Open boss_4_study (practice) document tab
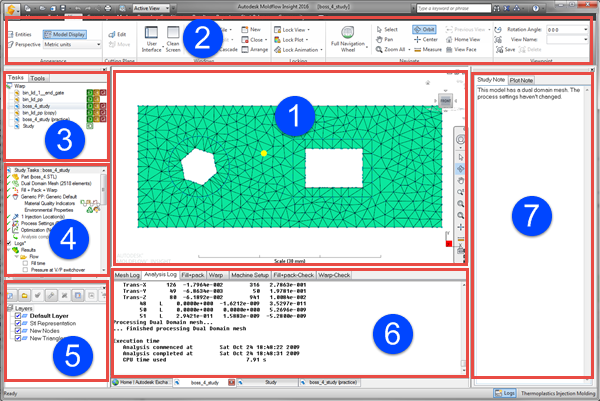600x401 pixels. point(329,382)
